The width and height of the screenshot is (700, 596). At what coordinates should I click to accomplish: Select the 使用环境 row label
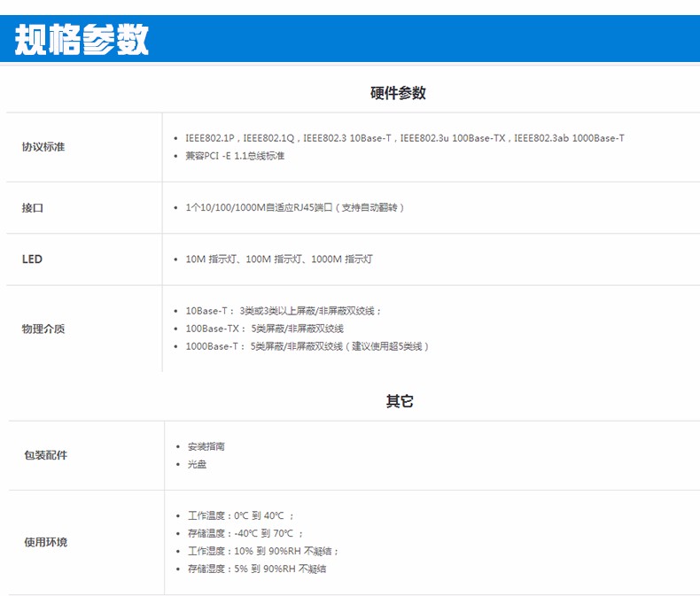(45, 542)
